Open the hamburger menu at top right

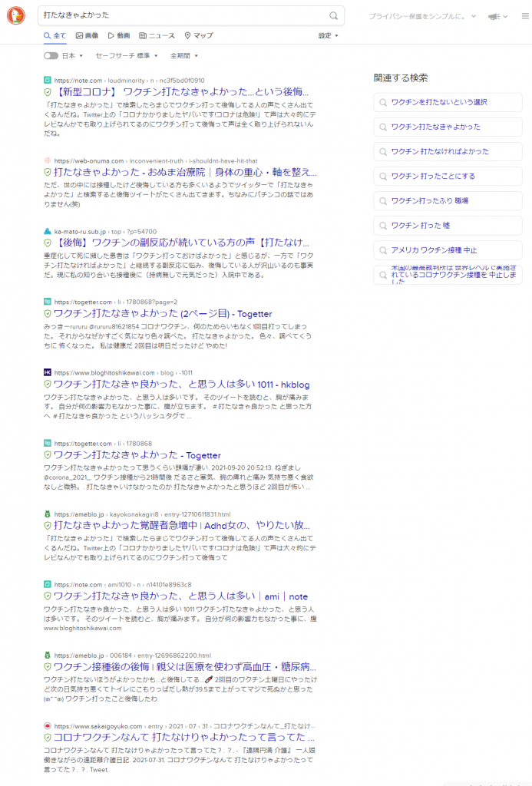click(524, 15)
